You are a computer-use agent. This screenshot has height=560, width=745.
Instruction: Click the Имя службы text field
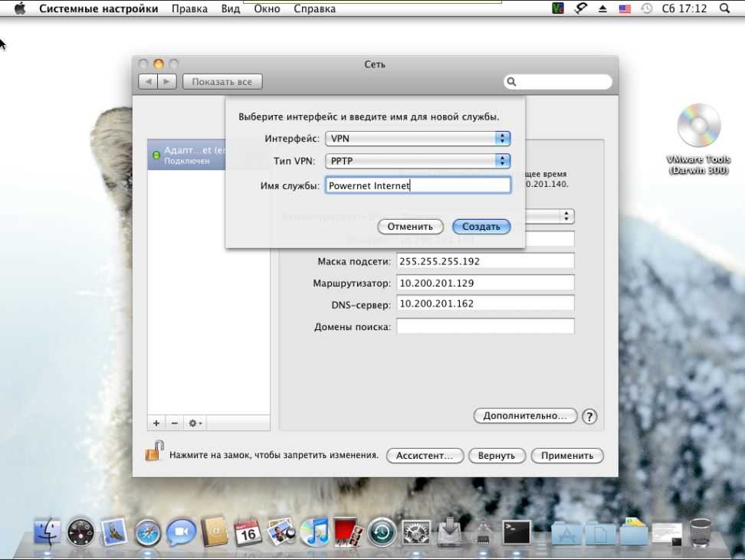click(418, 185)
